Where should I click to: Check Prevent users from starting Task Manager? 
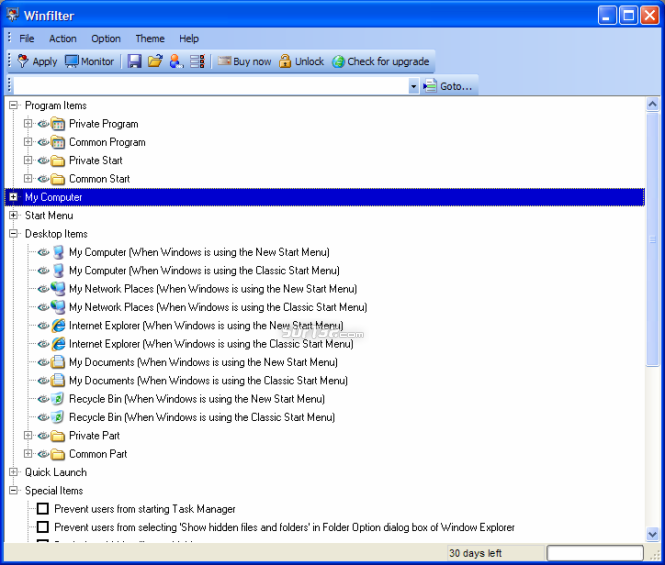tap(42, 508)
